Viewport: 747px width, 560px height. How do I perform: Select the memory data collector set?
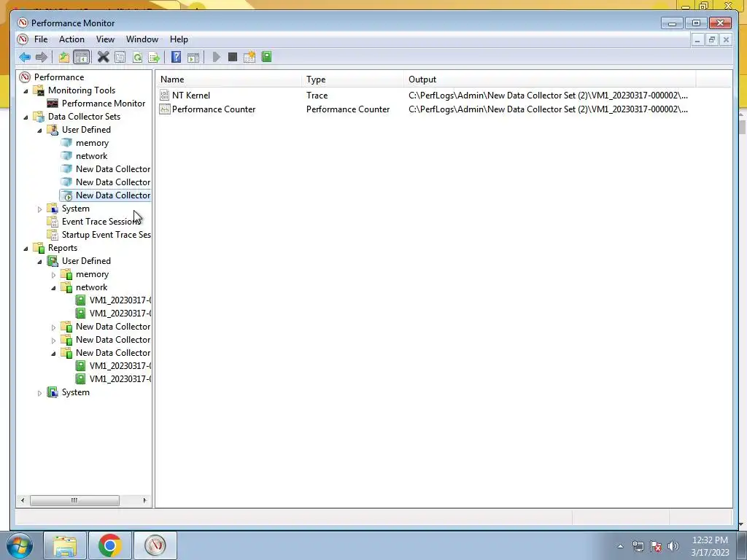92,143
